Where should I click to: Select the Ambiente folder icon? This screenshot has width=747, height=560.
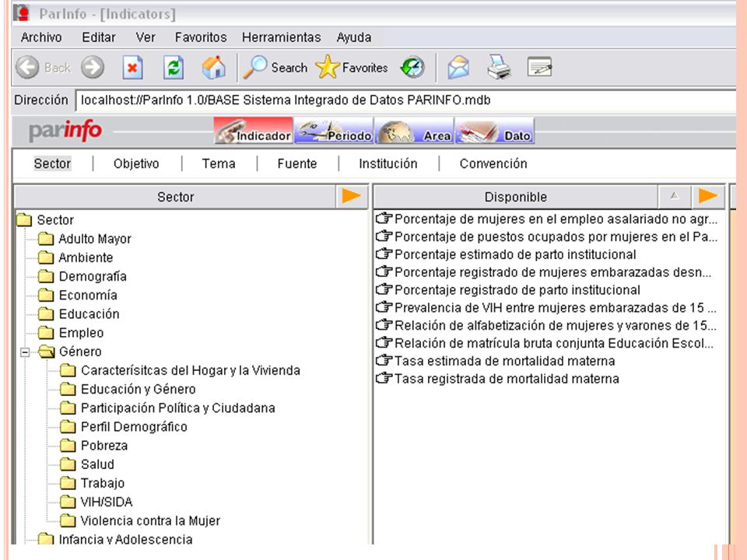click(46, 257)
